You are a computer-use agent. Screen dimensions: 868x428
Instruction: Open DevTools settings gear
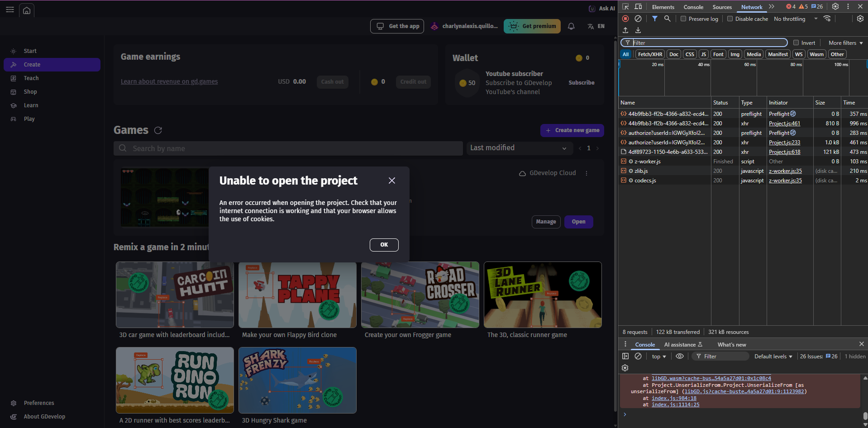click(835, 6)
